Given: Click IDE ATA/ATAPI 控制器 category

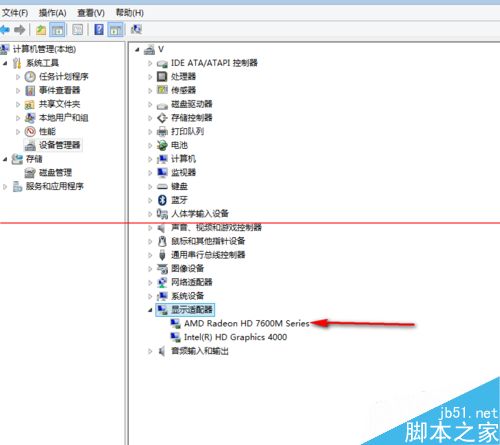Looking at the screenshot, I should (x=214, y=63).
